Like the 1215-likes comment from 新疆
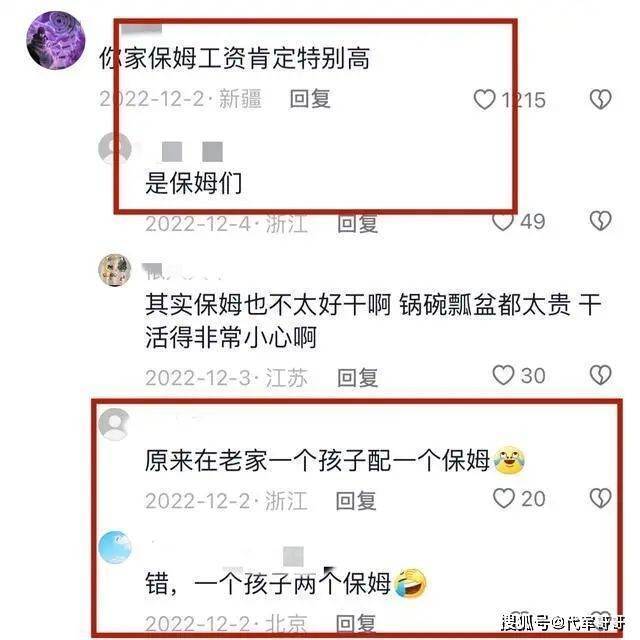The width and height of the screenshot is (640, 640). 484,100
